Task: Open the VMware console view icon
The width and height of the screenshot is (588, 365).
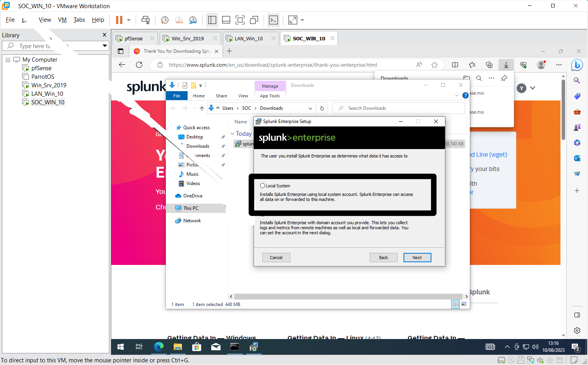Action: click(273, 20)
